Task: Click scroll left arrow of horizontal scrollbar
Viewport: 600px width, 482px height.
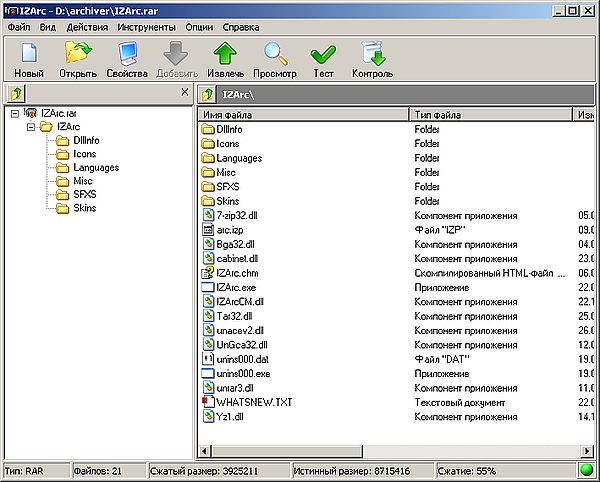Action: [204, 451]
